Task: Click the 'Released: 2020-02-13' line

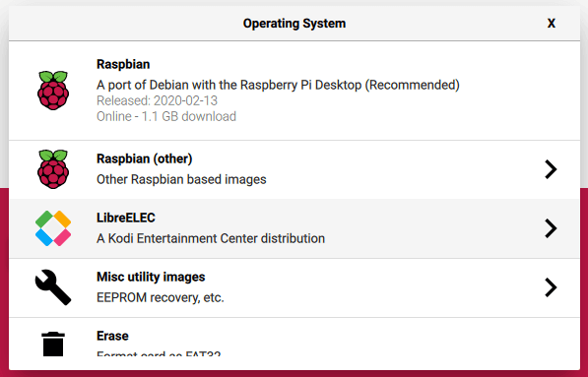Action: 157,100
